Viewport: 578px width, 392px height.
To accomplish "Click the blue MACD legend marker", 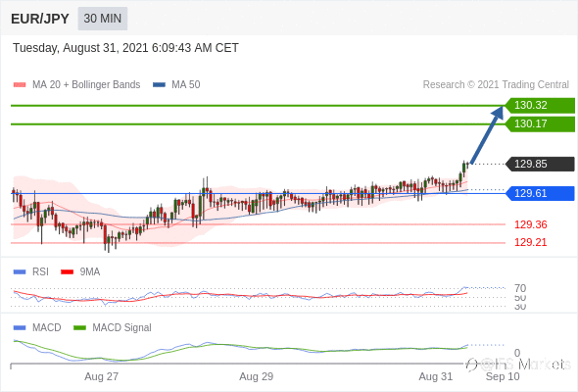I will (20, 328).
